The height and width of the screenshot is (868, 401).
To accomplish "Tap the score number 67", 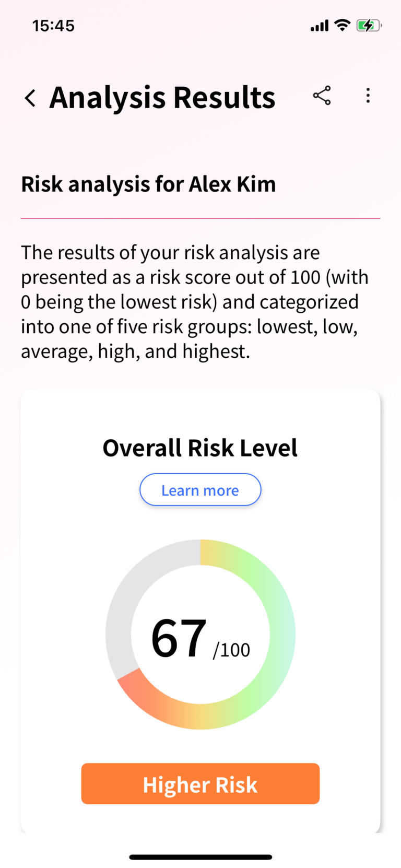I will (x=179, y=638).
